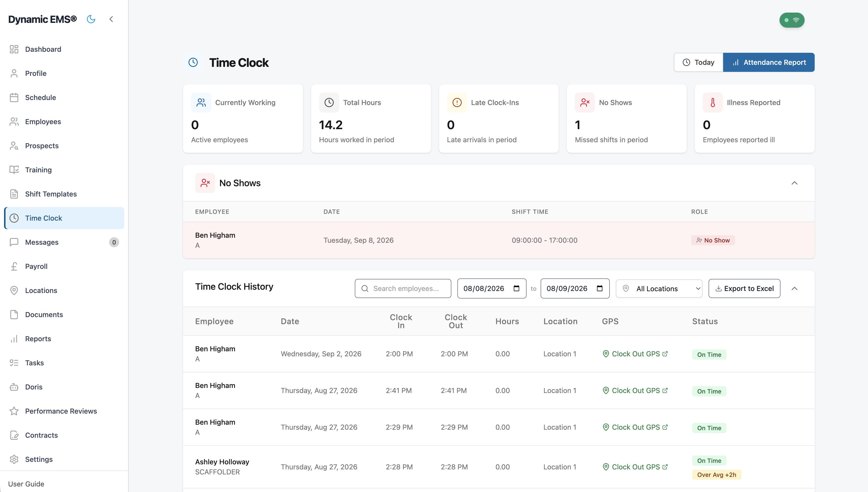Click the Messages count badge
Viewport: 868px width, 492px height.
coord(114,242)
